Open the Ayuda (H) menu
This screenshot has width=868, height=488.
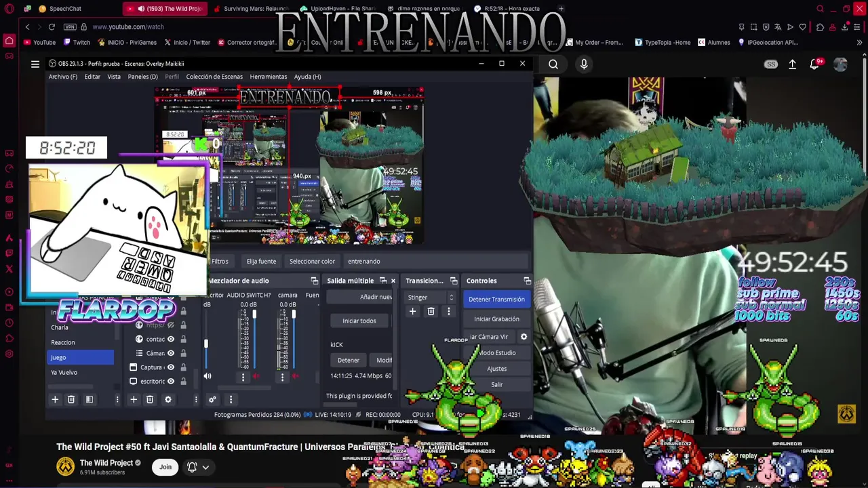(307, 77)
